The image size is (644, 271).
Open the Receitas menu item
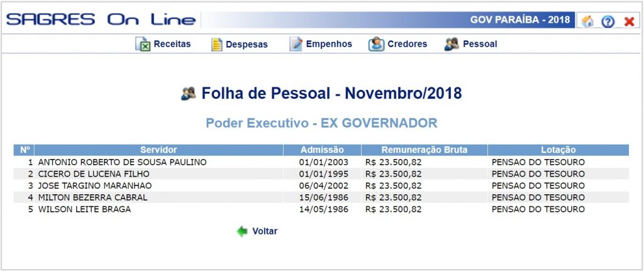pos(172,44)
